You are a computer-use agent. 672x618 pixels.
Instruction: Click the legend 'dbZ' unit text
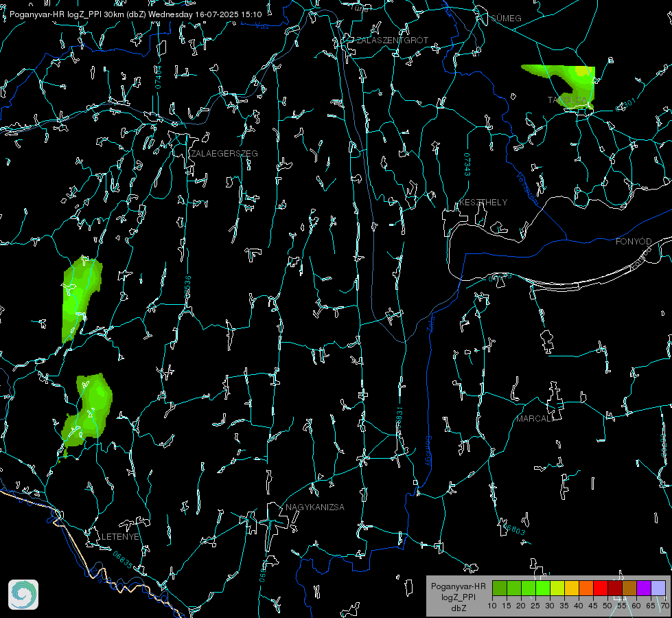pos(458,608)
